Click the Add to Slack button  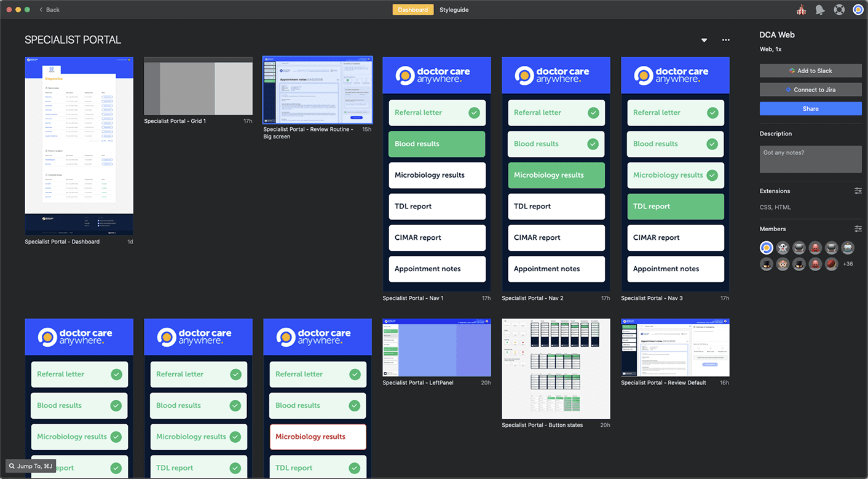click(x=810, y=71)
